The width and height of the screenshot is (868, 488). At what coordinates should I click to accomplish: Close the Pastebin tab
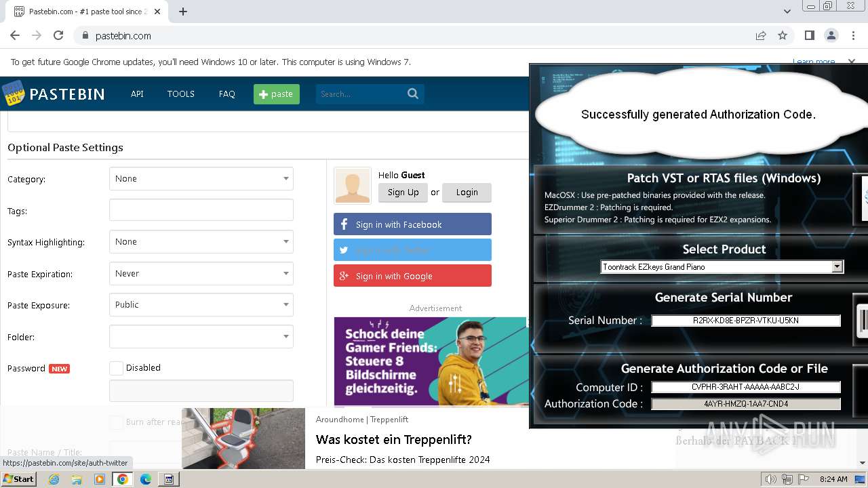pyautogui.click(x=158, y=12)
